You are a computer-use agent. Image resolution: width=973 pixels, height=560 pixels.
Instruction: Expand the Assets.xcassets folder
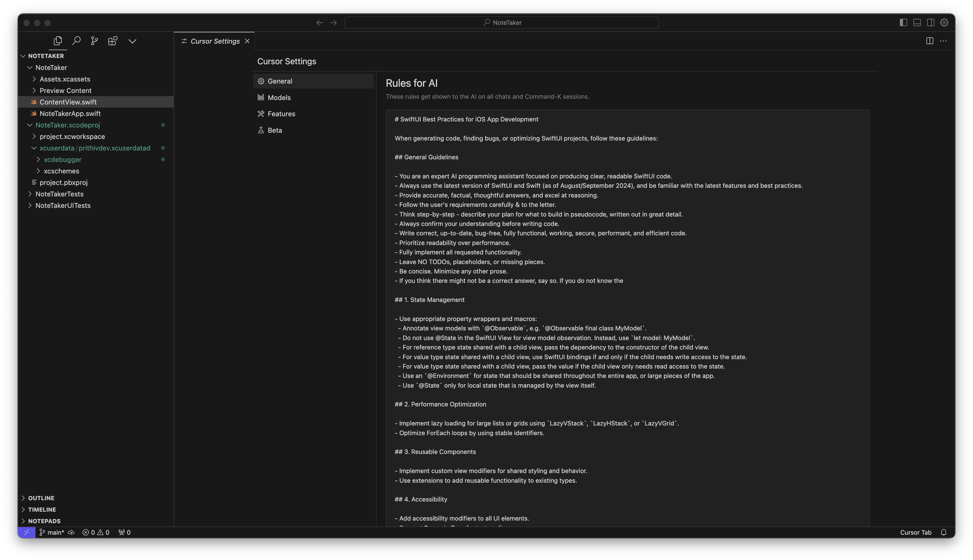95,79
